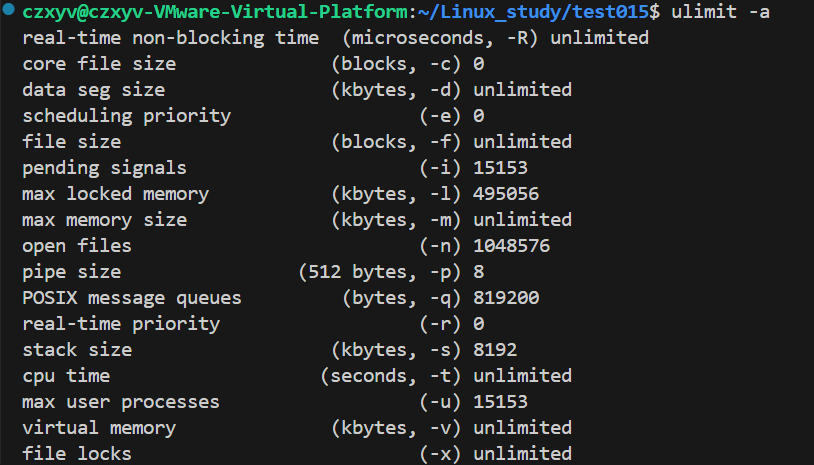Click the "open files" label

pyautogui.click(x=77, y=246)
